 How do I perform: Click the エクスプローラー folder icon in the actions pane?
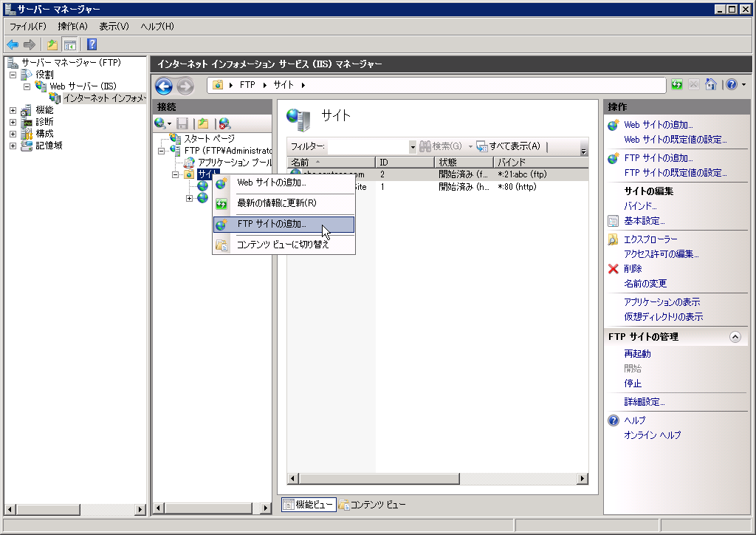tap(614, 239)
